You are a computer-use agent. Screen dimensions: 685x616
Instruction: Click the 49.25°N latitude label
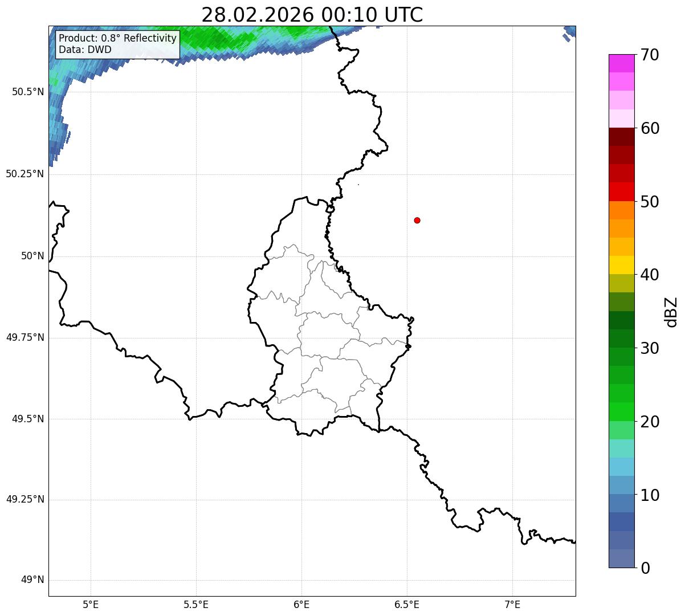pos(25,499)
